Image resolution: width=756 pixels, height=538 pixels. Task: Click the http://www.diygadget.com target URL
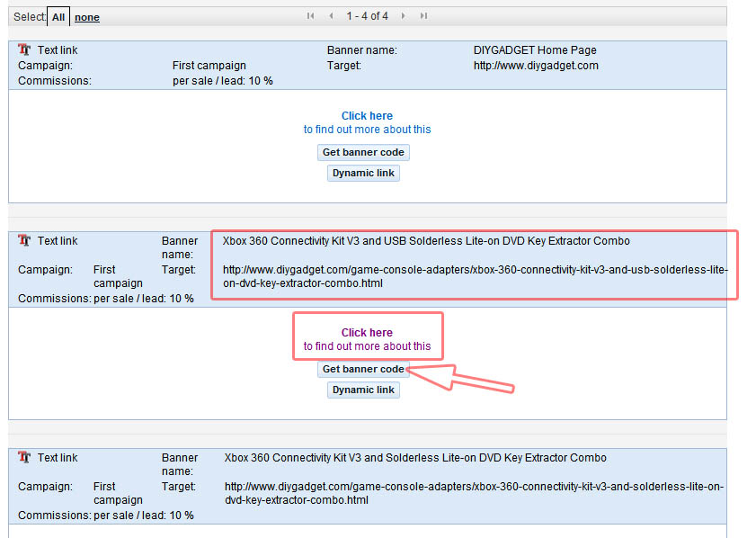point(536,66)
